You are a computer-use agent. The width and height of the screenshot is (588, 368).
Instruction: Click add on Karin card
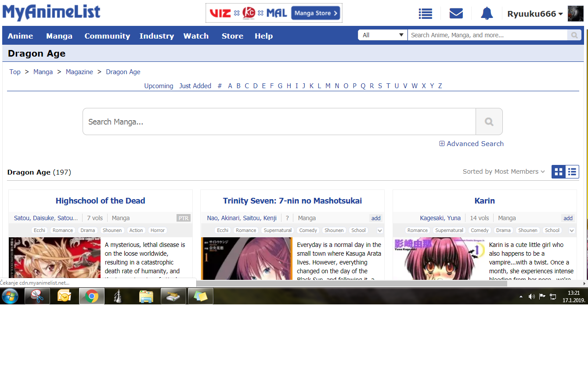tap(568, 218)
